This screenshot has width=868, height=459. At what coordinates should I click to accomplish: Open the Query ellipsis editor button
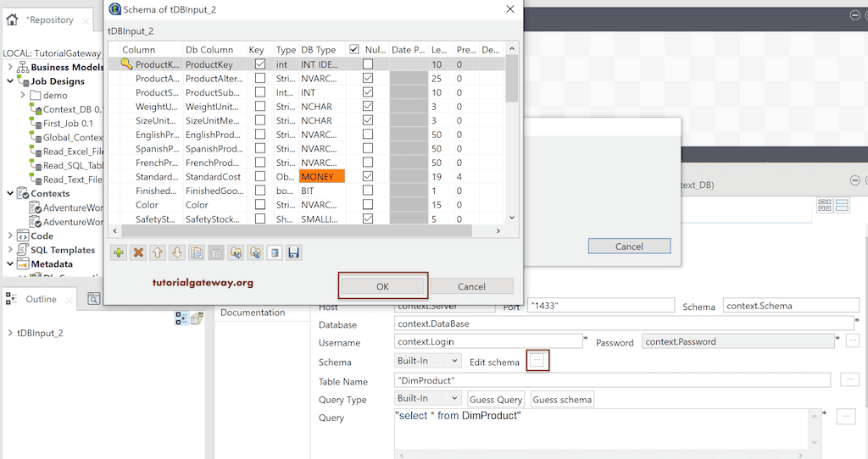pos(846,417)
